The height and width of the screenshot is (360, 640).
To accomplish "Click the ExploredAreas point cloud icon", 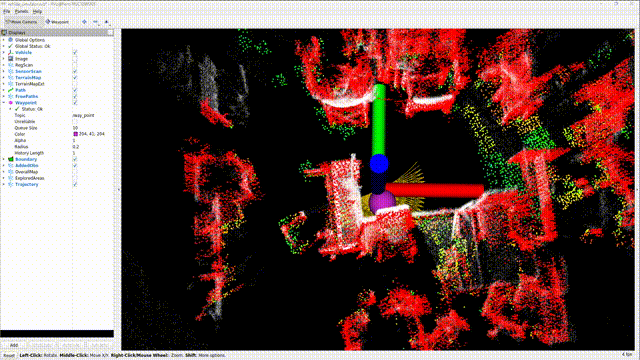I will [x=11, y=178].
